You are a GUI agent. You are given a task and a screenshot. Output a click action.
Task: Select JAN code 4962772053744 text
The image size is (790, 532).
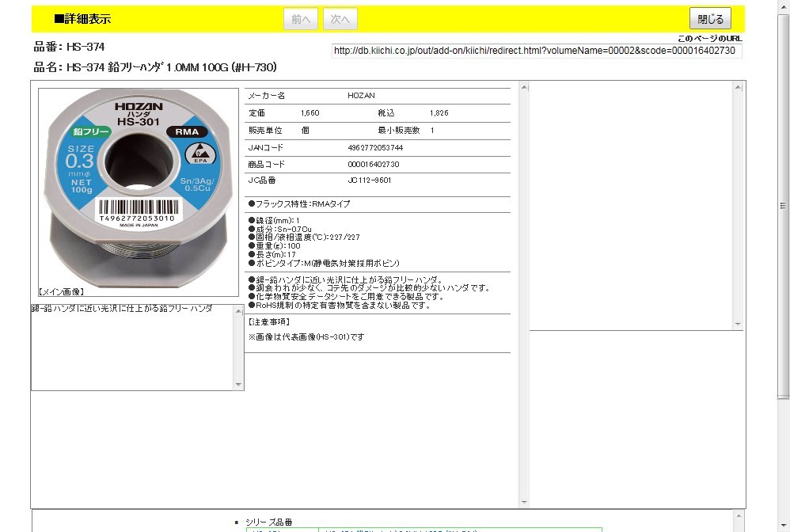pos(375,147)
